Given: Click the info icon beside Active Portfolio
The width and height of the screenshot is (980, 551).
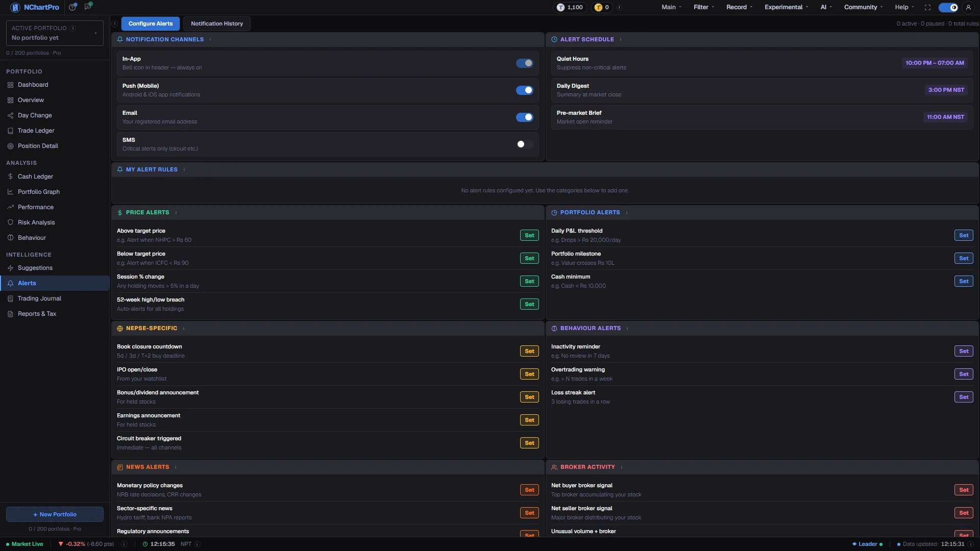Looking at the screenshot, I should [x=73, y=28].
